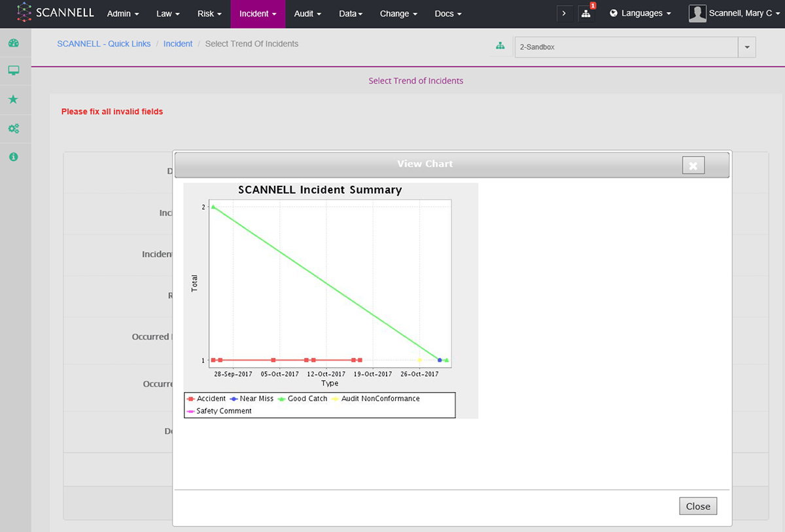Click the Select Trend Of Incidents breadcrumb text

pos(252,44)
